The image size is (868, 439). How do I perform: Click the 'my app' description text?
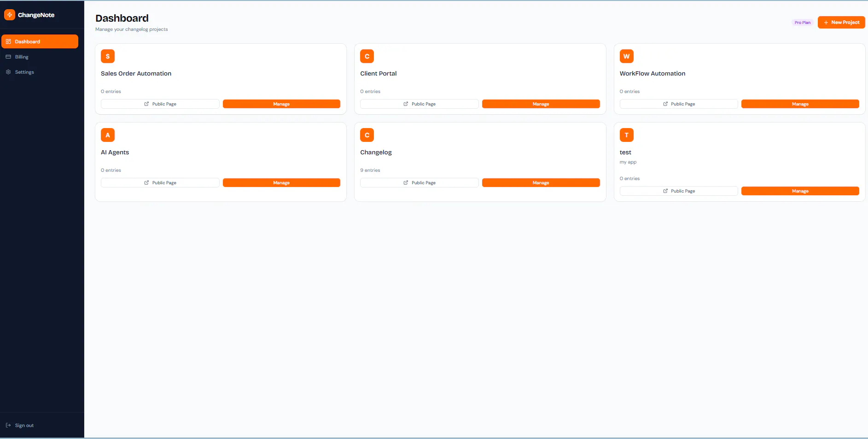tap(628, 162)
